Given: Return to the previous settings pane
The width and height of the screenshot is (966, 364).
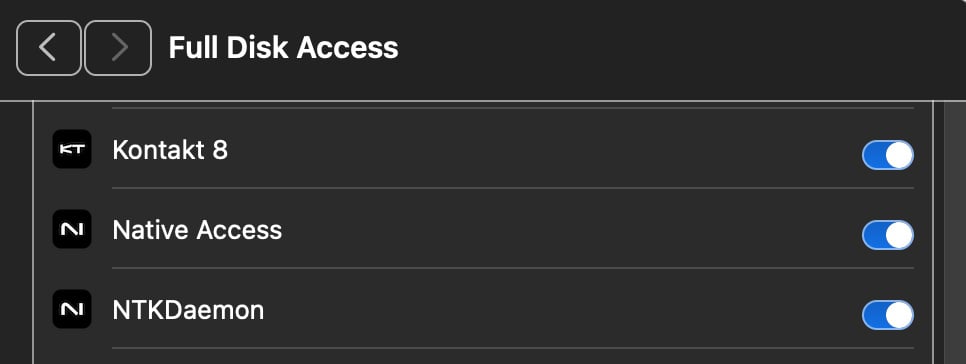Looking at the screenshot, I should tap(49, 48).
